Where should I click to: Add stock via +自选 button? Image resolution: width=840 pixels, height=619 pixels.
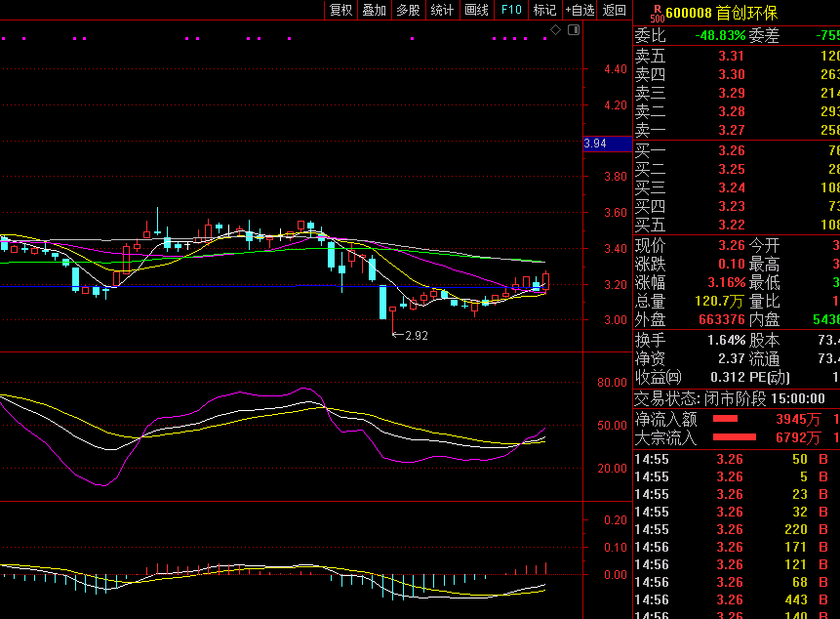coord(580,10)
